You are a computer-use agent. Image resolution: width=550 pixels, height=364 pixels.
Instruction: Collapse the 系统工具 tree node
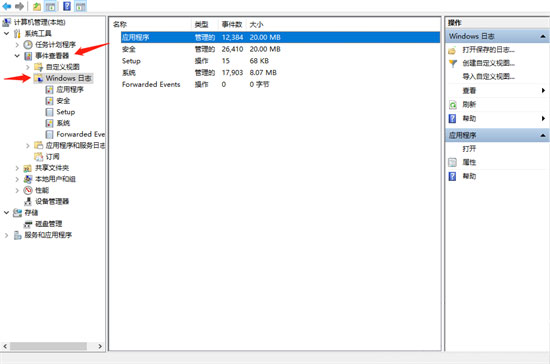6,33
